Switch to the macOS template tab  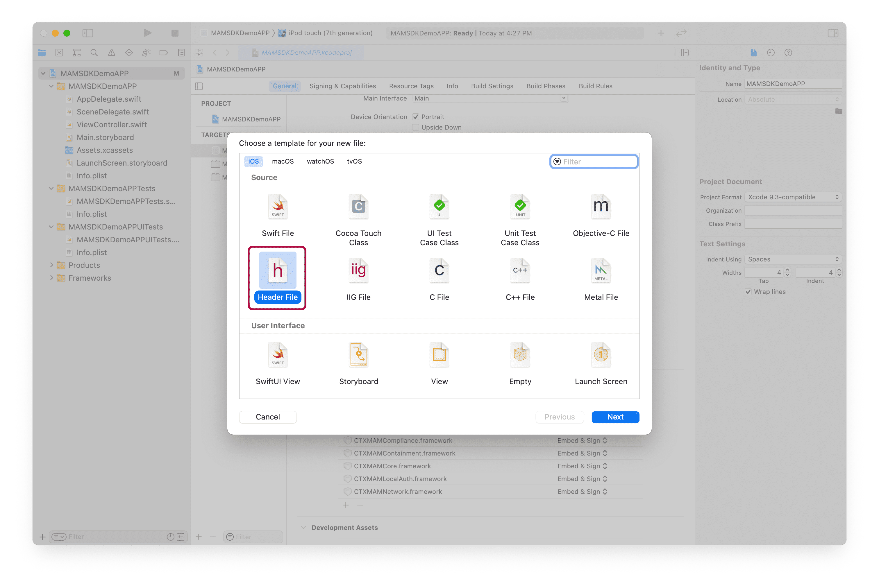(x=283, y=161)
